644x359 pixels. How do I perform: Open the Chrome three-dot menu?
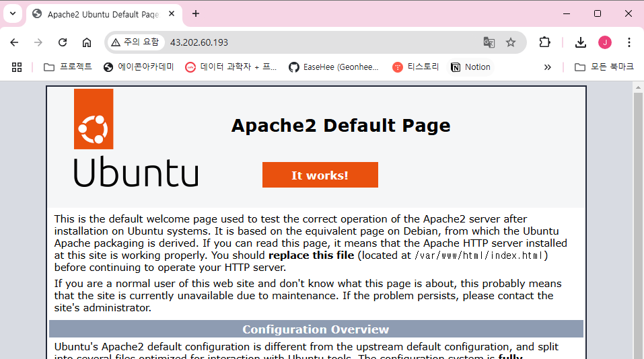pos(629,42)
